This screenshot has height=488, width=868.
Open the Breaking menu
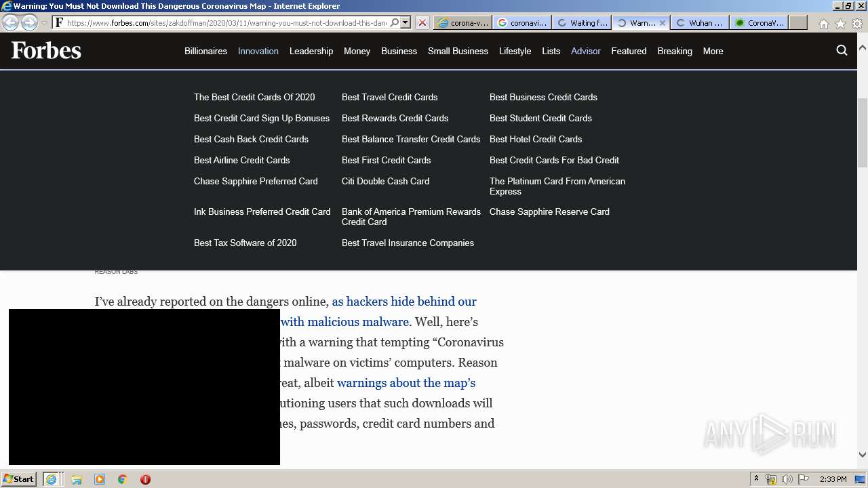675,51
